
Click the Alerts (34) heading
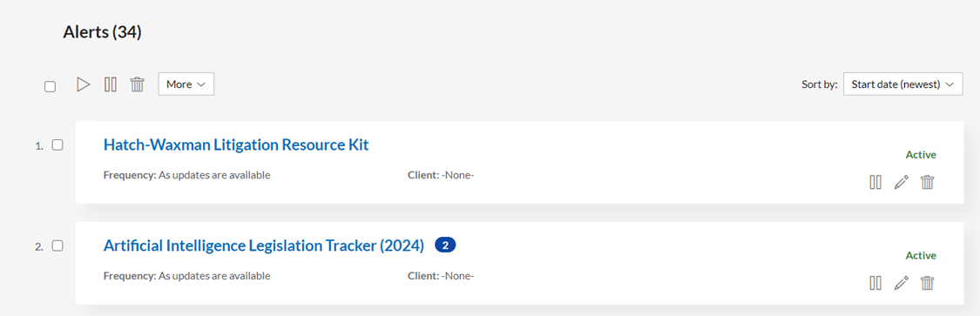pos(103,32)
